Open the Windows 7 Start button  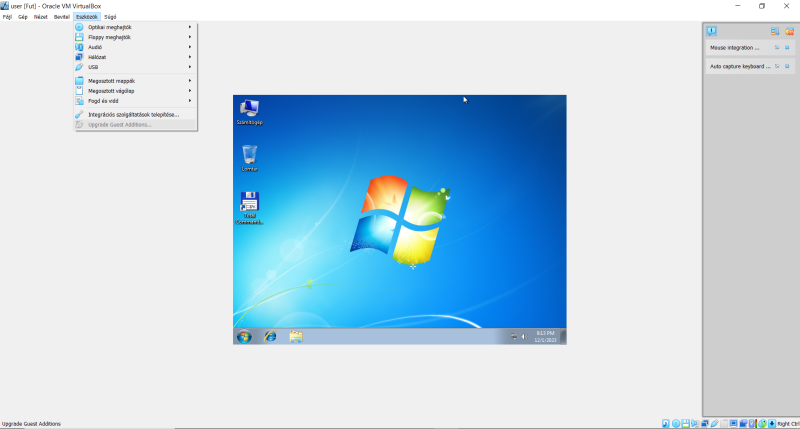click(244, 337)
